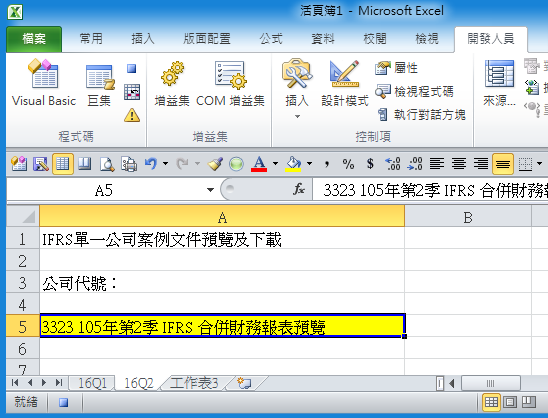Select the format painter brush
The width and height of the screenshot is (548, 418).
[215, 164]
